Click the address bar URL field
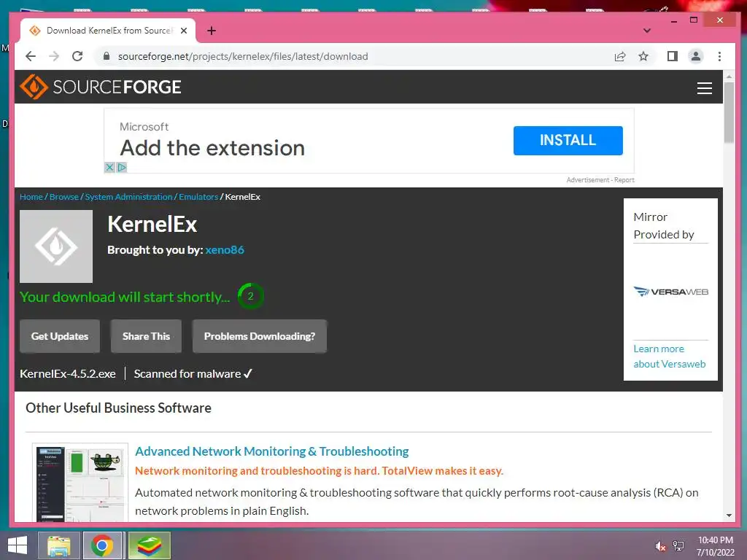The image size is (747, 560). (352, 56)
